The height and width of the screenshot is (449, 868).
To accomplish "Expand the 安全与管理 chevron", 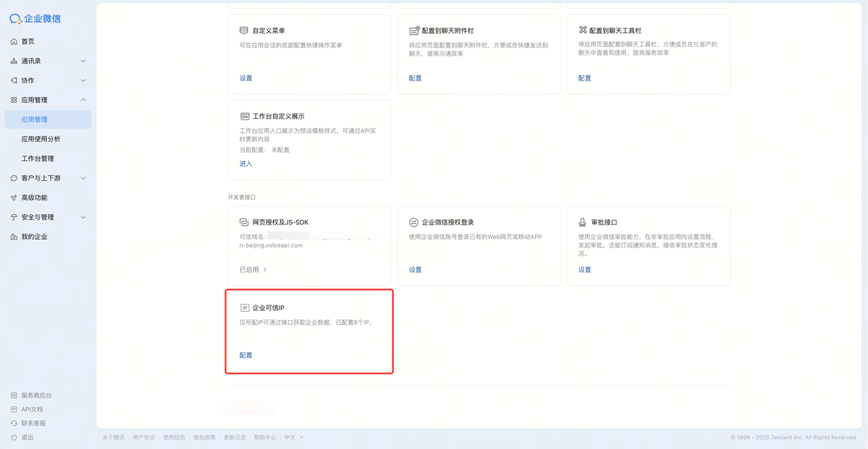I will [83, 218].
